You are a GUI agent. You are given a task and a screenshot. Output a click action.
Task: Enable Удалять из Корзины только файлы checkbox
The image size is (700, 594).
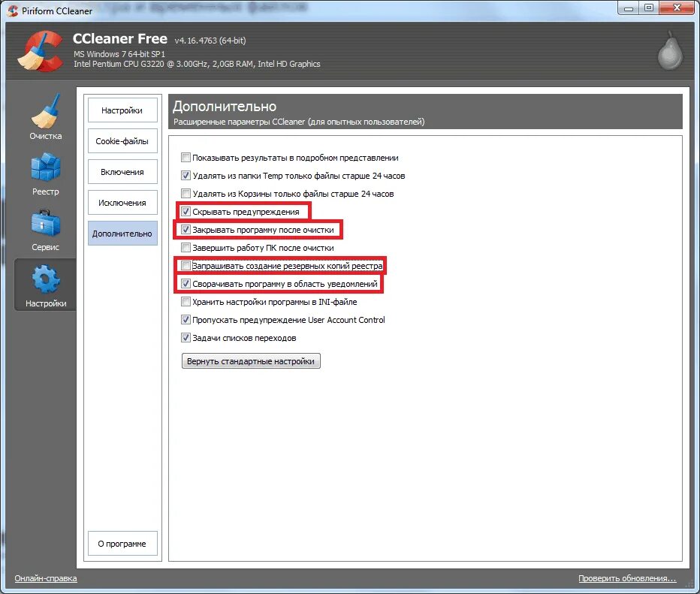pos(186,193)
